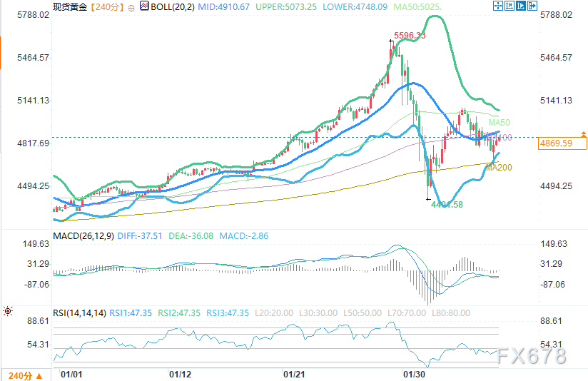Click the 01/21 date on time axis
This screenshot has height=381, width=588.
295,373
